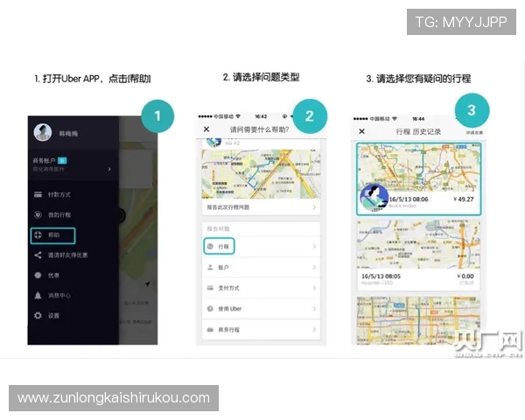Tap 申请发票 link on trip history header
This screenshot has height=420, width=525.
click(474, 133)
